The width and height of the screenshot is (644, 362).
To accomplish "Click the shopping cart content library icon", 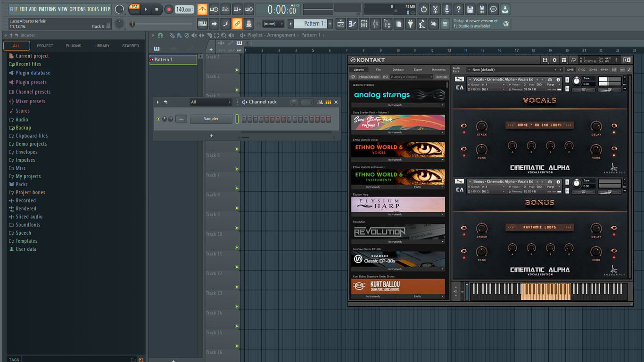I will [x=445, y=24].
